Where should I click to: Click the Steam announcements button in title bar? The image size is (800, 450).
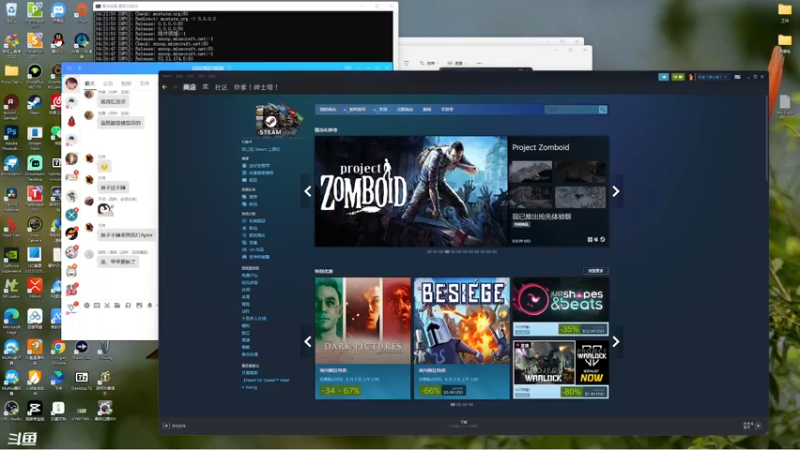pos(663,77)
